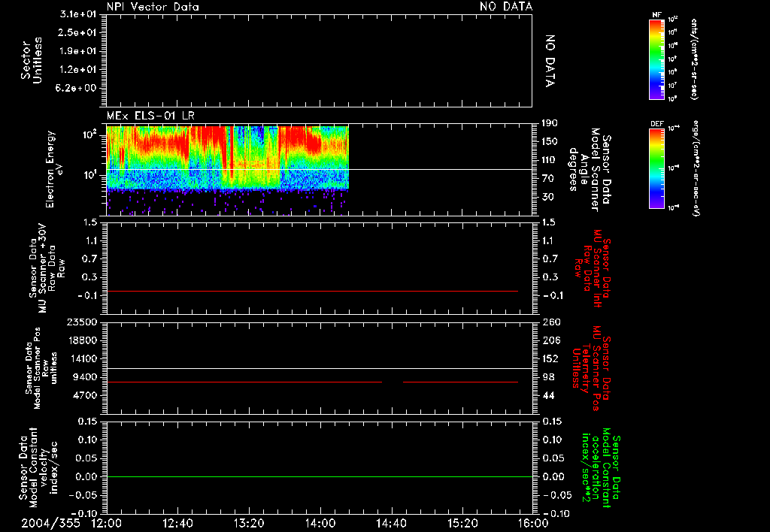This screenshot has height=532, width=770.
Task: Click the white line in the scanner position panel
Action: coord(319,368)
